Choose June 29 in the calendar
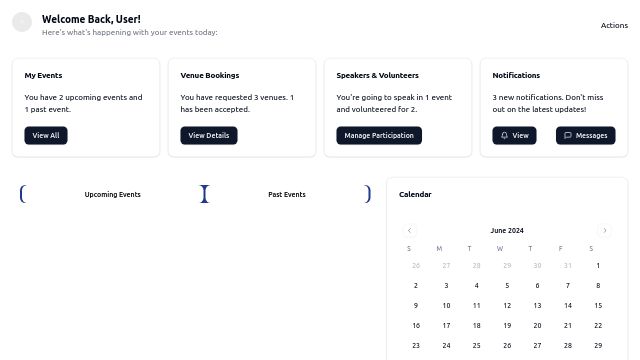Image resolution: width=640 pixels, height=360 pixels. coord(598,346)
